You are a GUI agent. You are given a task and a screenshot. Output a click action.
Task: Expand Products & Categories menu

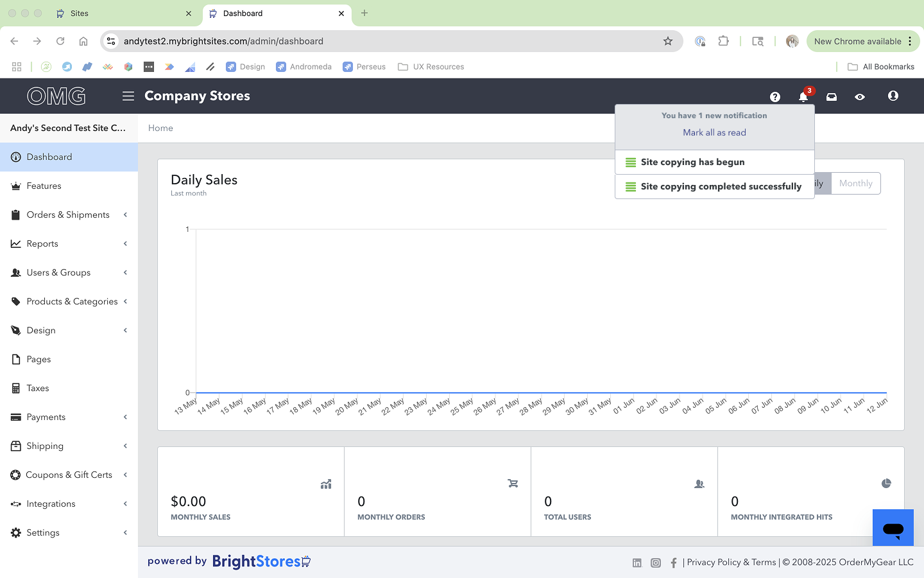tap(69, 301)
